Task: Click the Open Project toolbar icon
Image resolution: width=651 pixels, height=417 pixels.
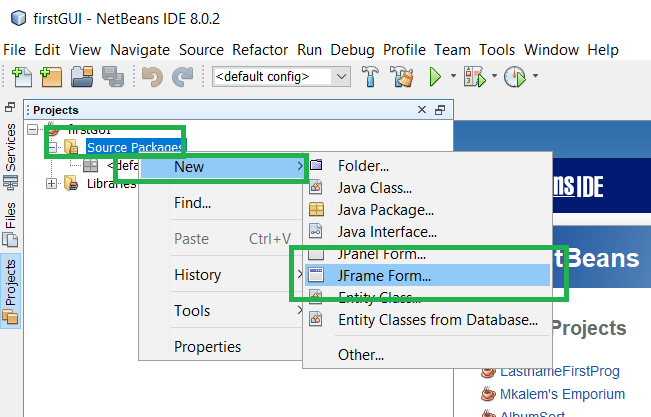Action: click(82, 77)
